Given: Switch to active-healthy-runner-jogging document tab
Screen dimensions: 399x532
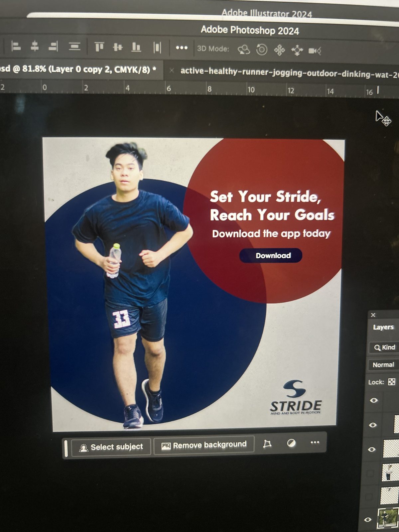Looking at the screenshot, I should pyautogui.click(x=289, y=73).
